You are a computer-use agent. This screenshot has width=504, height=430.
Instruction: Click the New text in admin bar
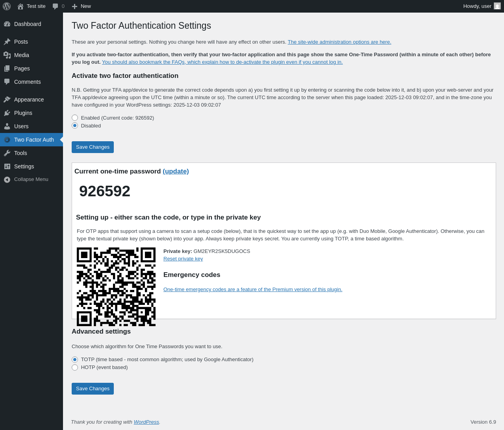click(x=86, y=6)
